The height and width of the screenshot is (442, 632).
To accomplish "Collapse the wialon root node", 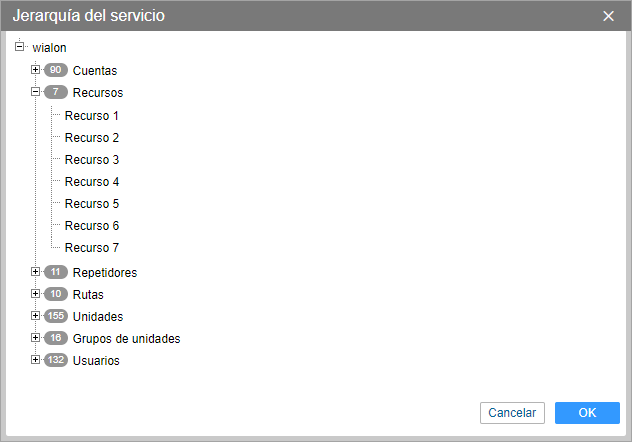I will [x=19, y=46].
